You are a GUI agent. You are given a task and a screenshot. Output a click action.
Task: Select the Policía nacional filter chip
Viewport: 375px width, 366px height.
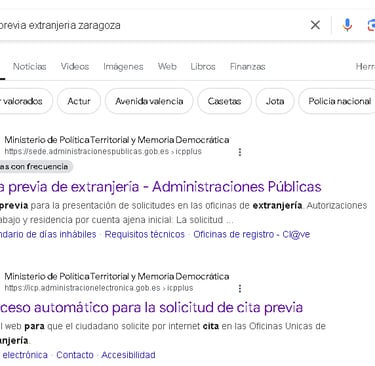click(x=337, y=101)
